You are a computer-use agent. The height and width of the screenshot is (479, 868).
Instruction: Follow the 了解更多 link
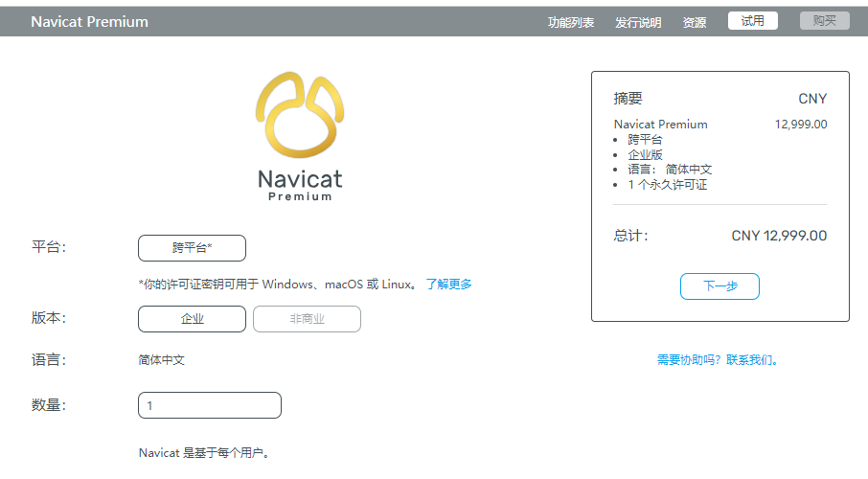(x=449, y=285)
